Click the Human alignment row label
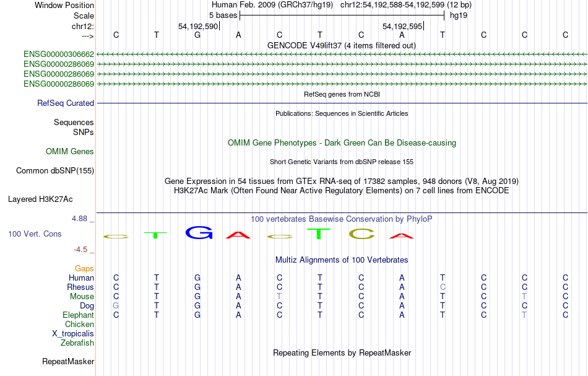 (81, 278)
